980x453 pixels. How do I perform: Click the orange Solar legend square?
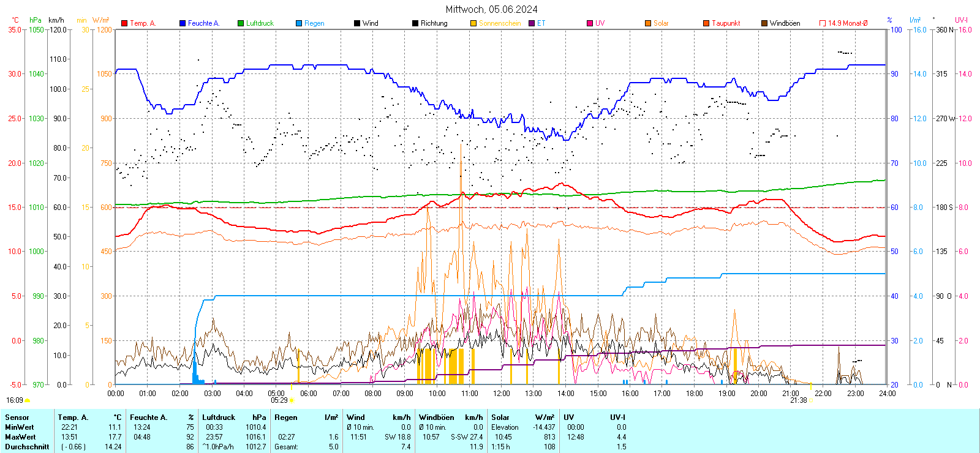[648, 23]
